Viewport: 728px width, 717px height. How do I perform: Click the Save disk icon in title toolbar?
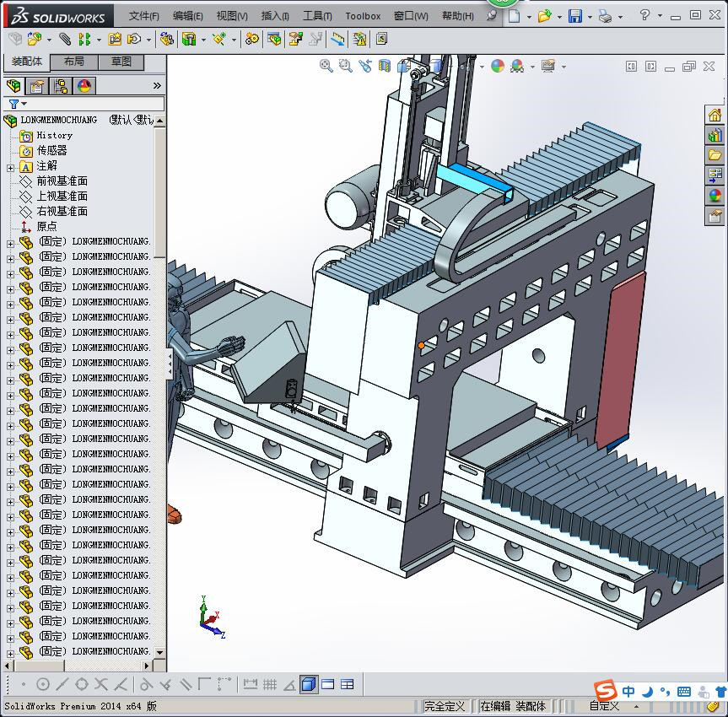(x=574, y=16)
